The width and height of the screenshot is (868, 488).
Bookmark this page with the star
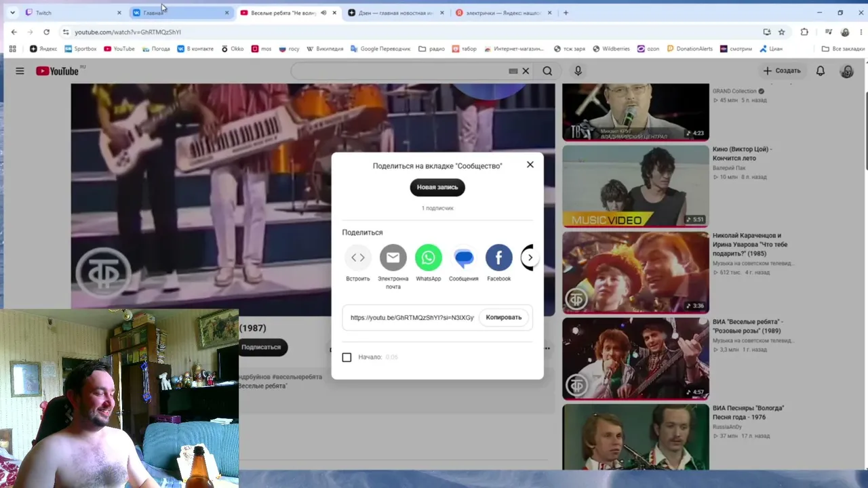782,32
